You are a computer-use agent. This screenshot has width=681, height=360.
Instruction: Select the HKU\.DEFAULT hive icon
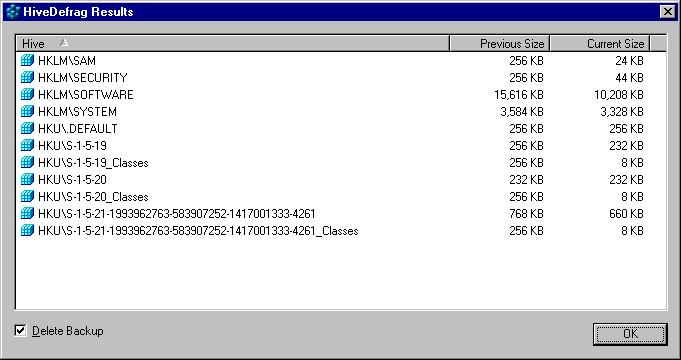tap(27, 128)
